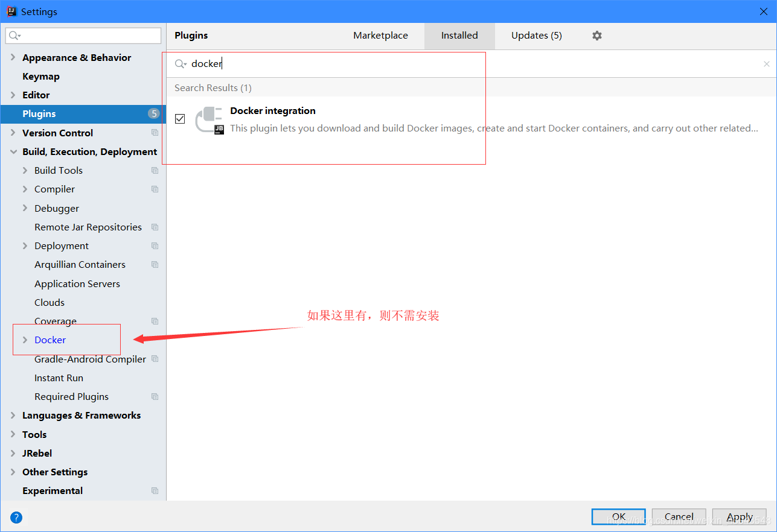Click the project-level icon next to Build Tools
The width and height of the screenshot is (777, 532).
155,171
